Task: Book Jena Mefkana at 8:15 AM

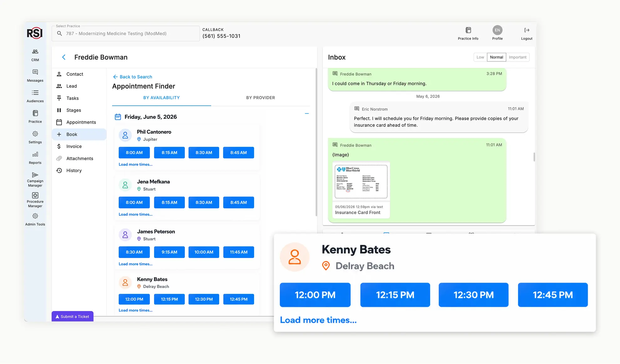Action: (x=169, y=202)
